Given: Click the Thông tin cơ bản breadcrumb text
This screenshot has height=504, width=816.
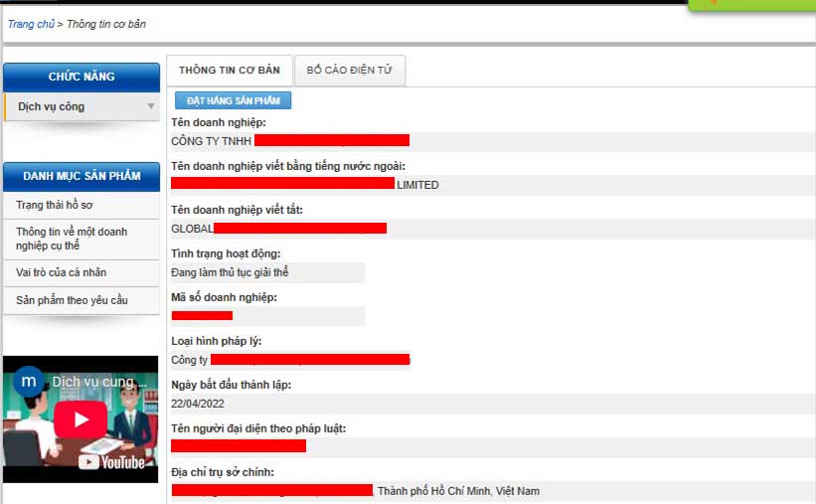Looking at the screenshot, I should click(x=105, y=24).
